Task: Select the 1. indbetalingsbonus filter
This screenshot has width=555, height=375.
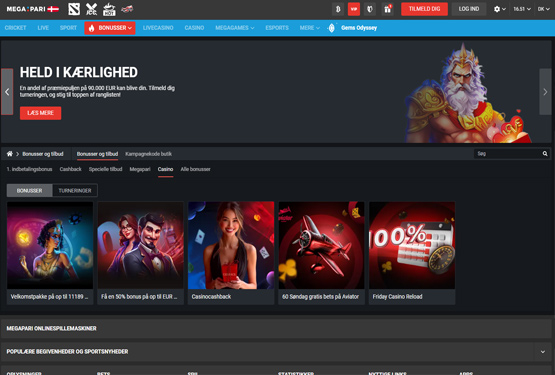Action: [x=29, y=169]
